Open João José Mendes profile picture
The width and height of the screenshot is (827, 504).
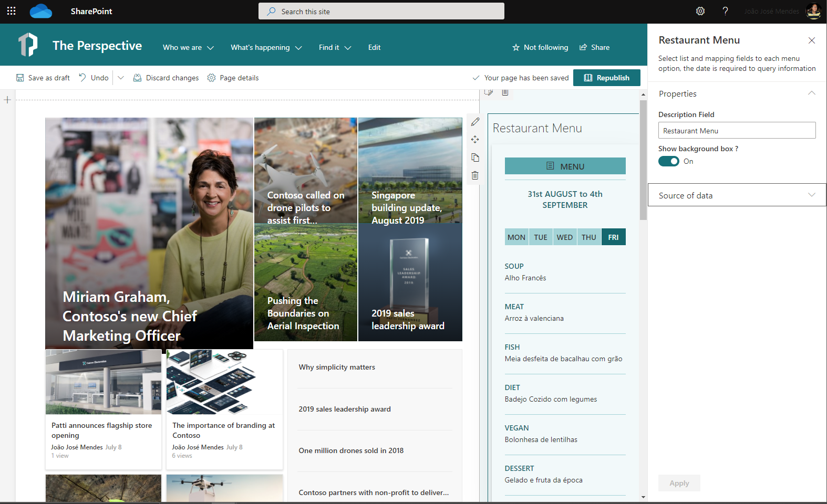point(813,11)
